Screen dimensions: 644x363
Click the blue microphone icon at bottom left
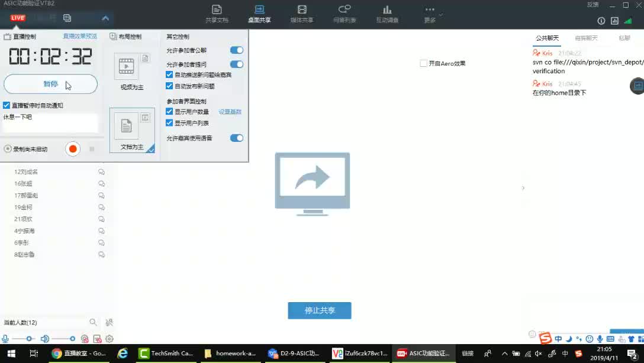[x=5, y=339]
